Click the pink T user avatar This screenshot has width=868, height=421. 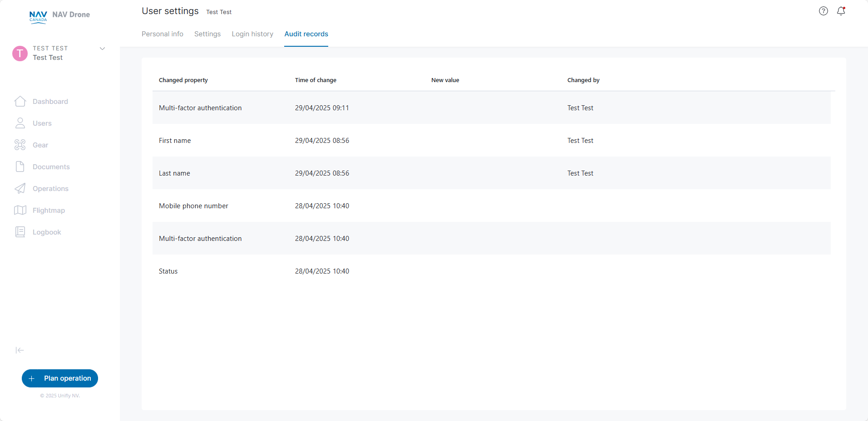[20, 54]
